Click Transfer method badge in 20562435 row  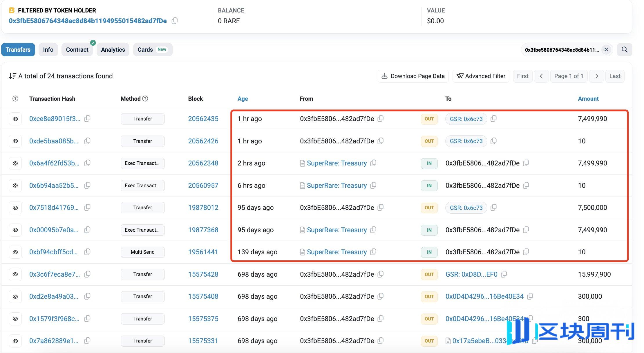pyautogui.click(x=142, y=119)
